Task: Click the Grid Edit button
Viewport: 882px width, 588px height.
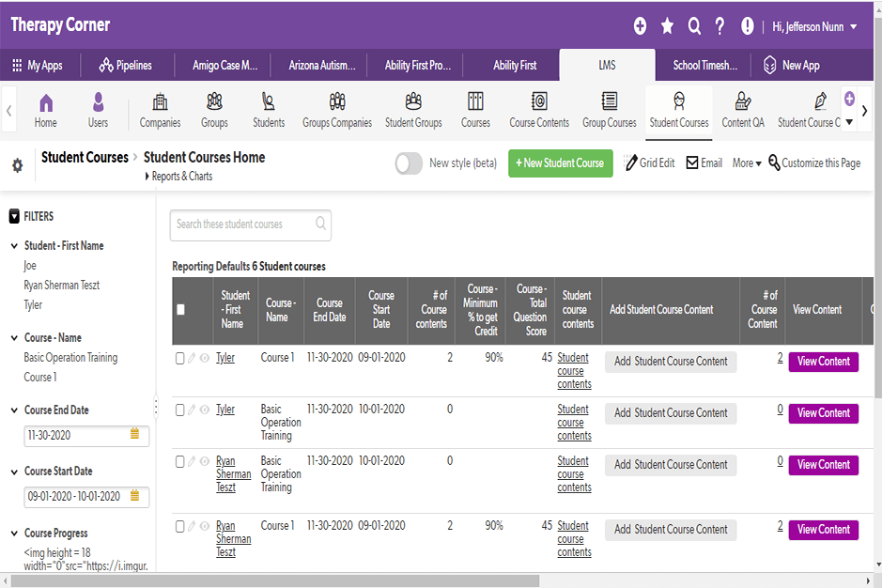Action: point(650,163)
